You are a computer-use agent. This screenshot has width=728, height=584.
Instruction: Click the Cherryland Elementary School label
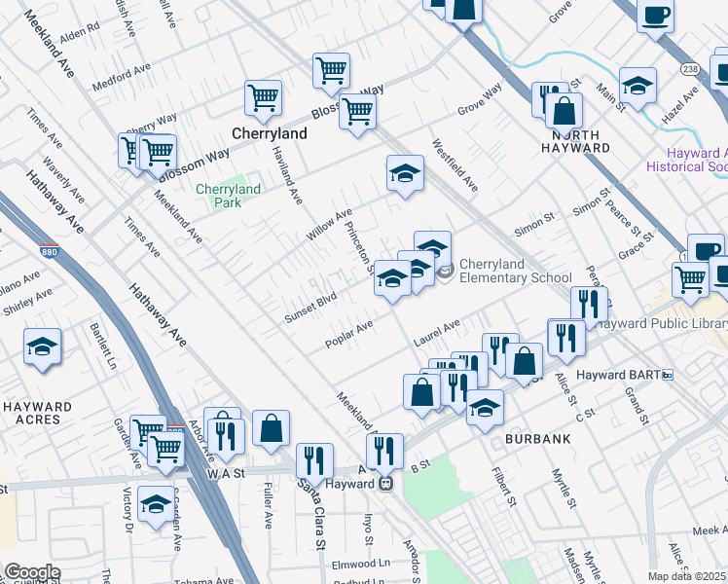click(x=516, y=272)
